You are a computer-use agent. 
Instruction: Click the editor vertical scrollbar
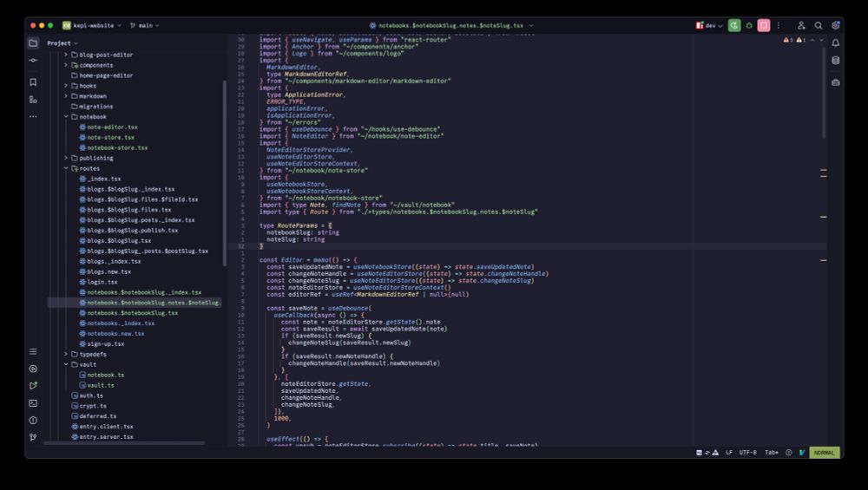(x=824, y=91)
